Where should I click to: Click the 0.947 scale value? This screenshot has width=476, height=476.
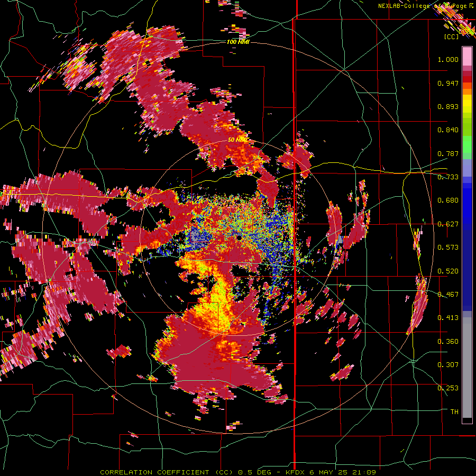click(x=448, y=83)
